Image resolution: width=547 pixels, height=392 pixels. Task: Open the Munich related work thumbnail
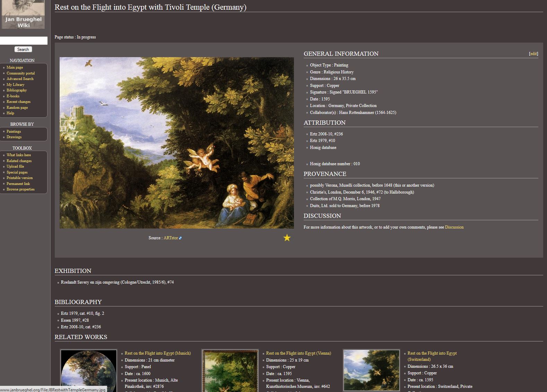pos(89,371)
